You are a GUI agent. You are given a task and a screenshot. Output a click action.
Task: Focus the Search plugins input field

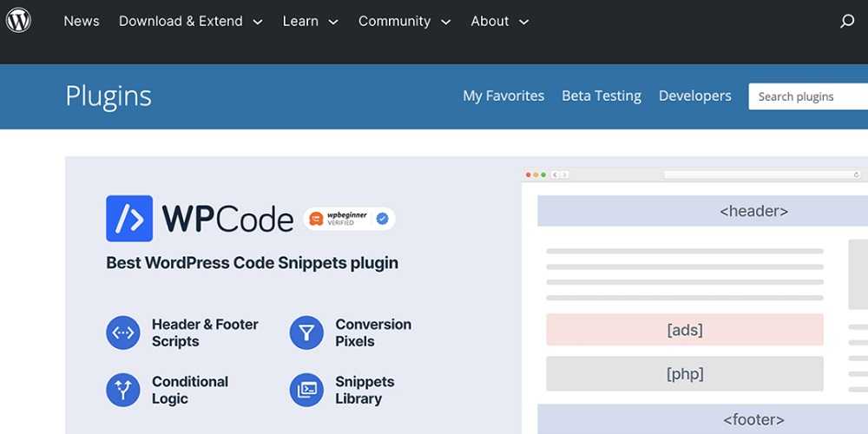pos(808,96)
